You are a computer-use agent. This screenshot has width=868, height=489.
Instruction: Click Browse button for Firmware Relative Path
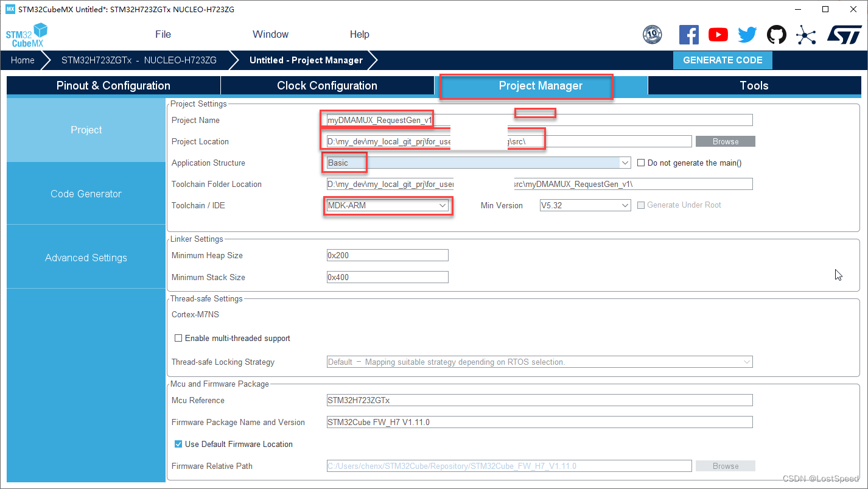[x=725, y=466]
